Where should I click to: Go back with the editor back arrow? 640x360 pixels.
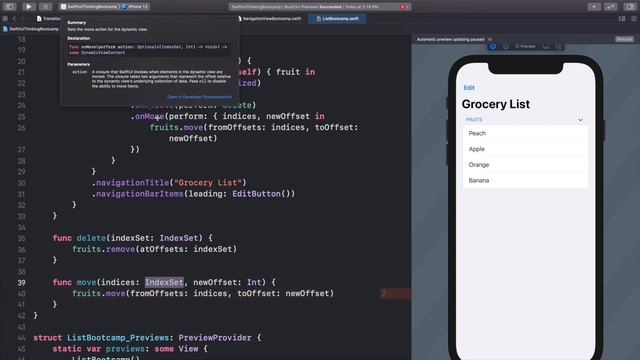point(14,18)
